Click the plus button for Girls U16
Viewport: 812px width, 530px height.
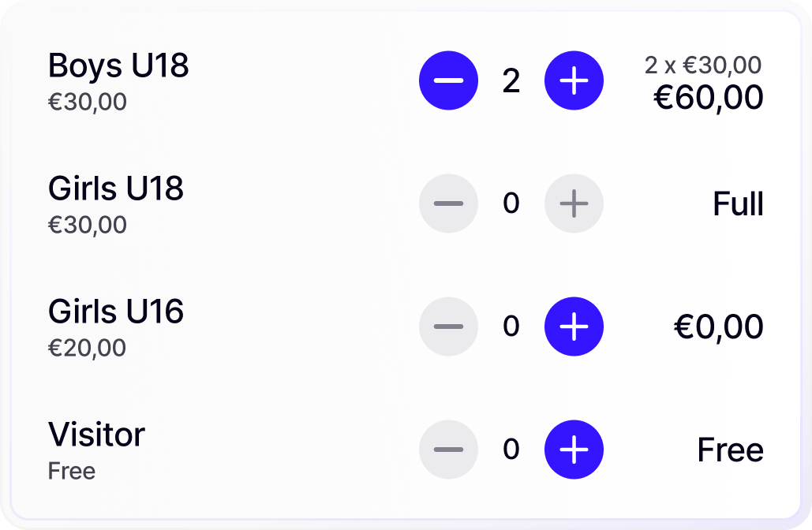pos(574,326)
